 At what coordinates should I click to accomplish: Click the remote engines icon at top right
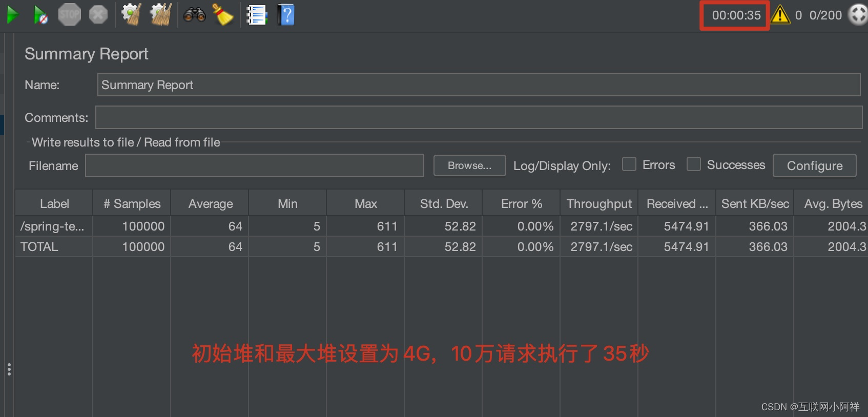[x=858, y=15]
